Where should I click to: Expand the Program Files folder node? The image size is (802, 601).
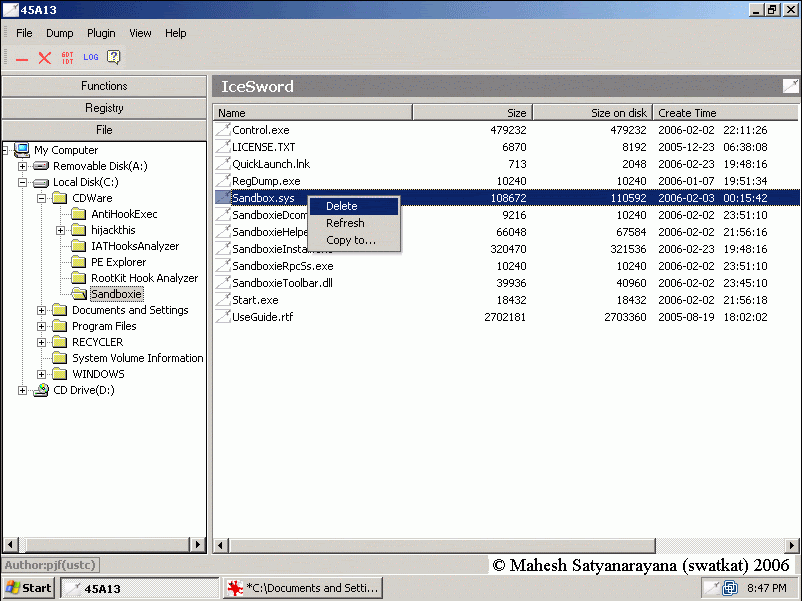pyautogui.click(x=41, y=326)
